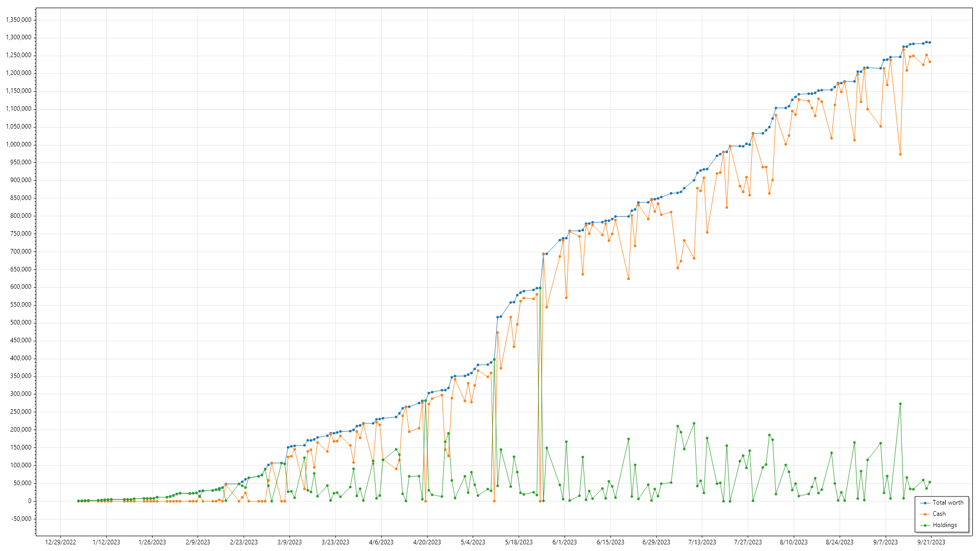This screenshot has width=980, height=551.
Task: Click the 1/12/2023 date label
Action: pos(106,542)
